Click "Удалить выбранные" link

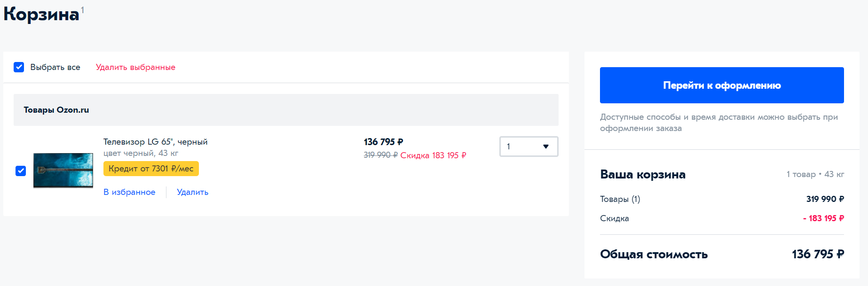point(135,67)
